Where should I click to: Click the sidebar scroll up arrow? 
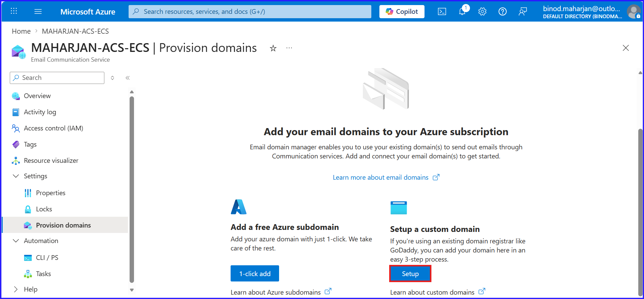[x=132, y=92]
